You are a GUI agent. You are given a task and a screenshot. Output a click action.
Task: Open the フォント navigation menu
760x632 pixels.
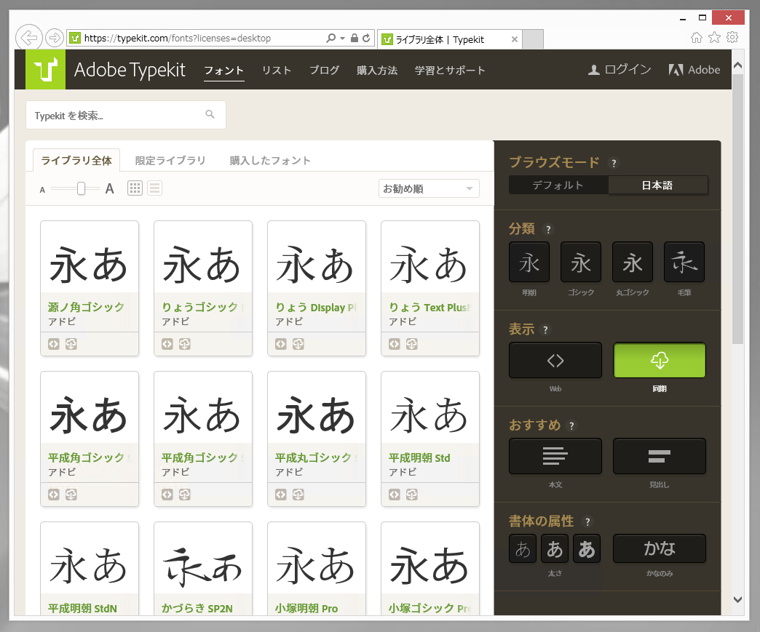pos(223,70)
